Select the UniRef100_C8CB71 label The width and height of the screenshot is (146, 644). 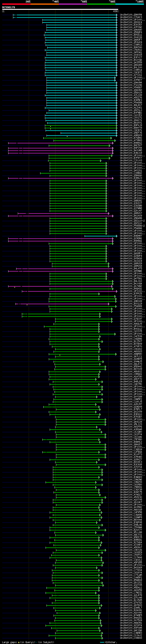point(131,130)
